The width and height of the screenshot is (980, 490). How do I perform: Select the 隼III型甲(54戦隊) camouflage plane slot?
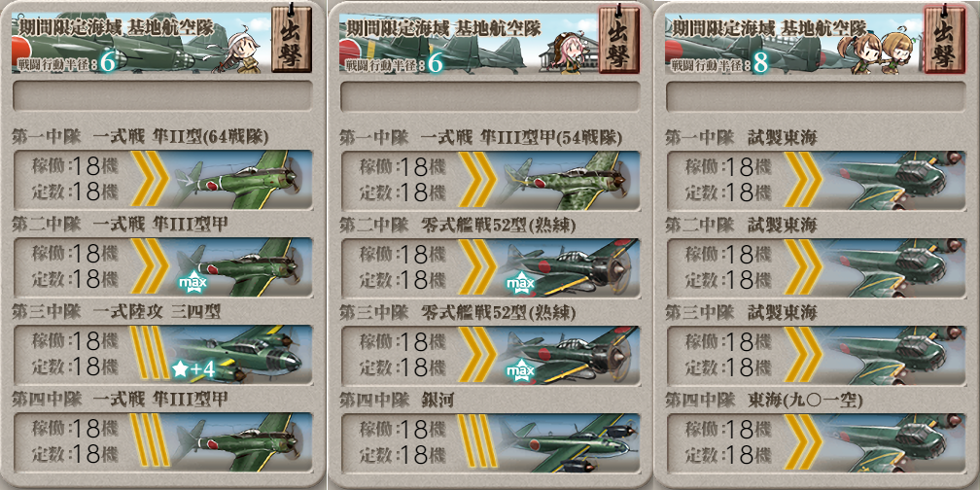[x=489, y=180]
